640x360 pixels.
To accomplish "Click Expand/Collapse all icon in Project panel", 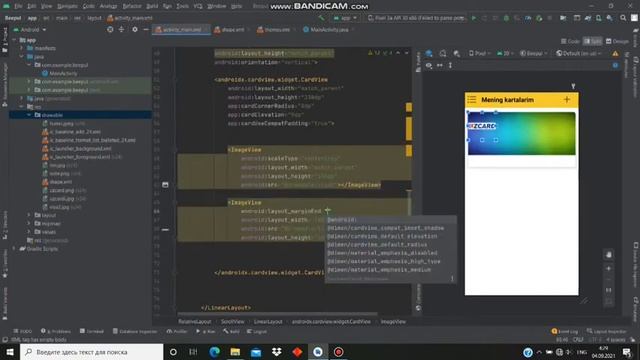I will point(121,29).
